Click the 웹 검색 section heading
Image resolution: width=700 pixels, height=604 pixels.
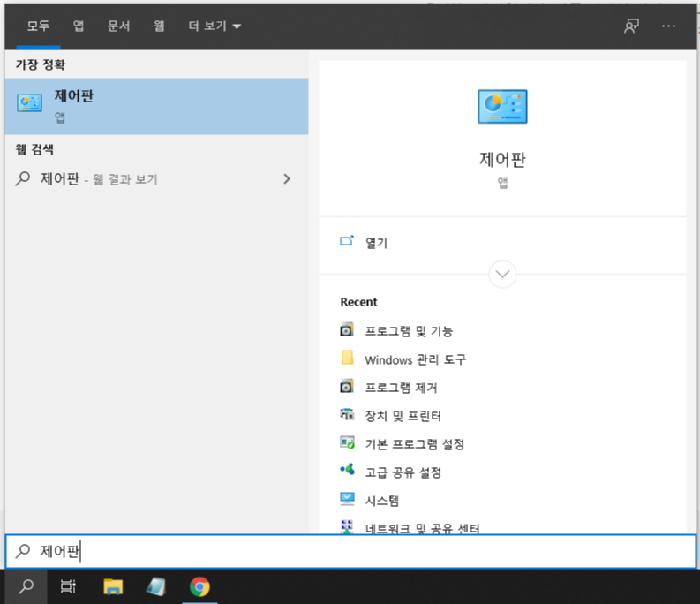[34, 149]
